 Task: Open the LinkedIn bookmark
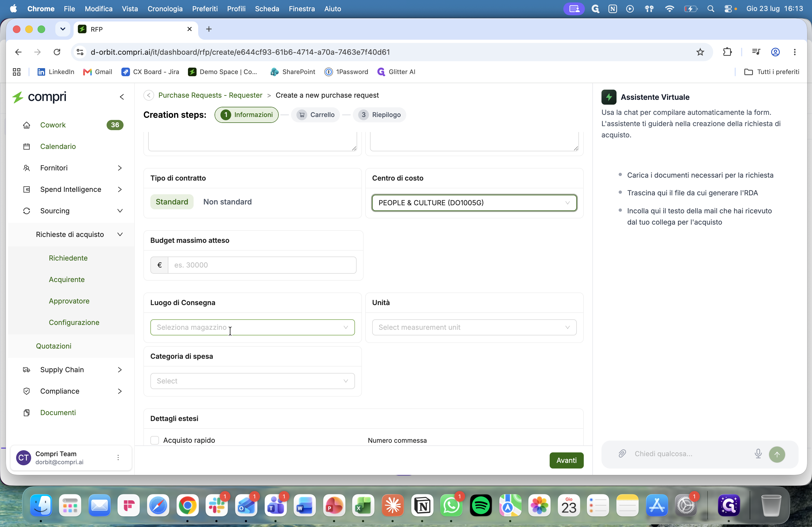point(56,72)
